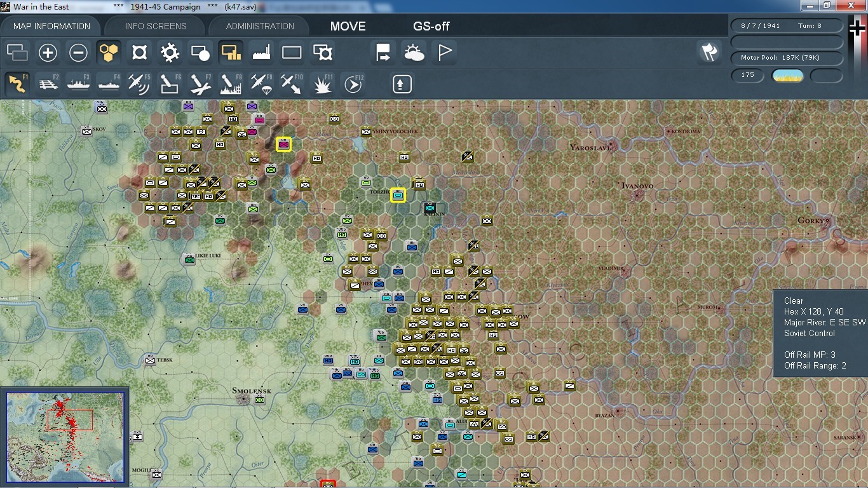Select the F11 explosion icon
Image resolution: width=868 pixels, height=488 pixels.
(x=323, y=84)
